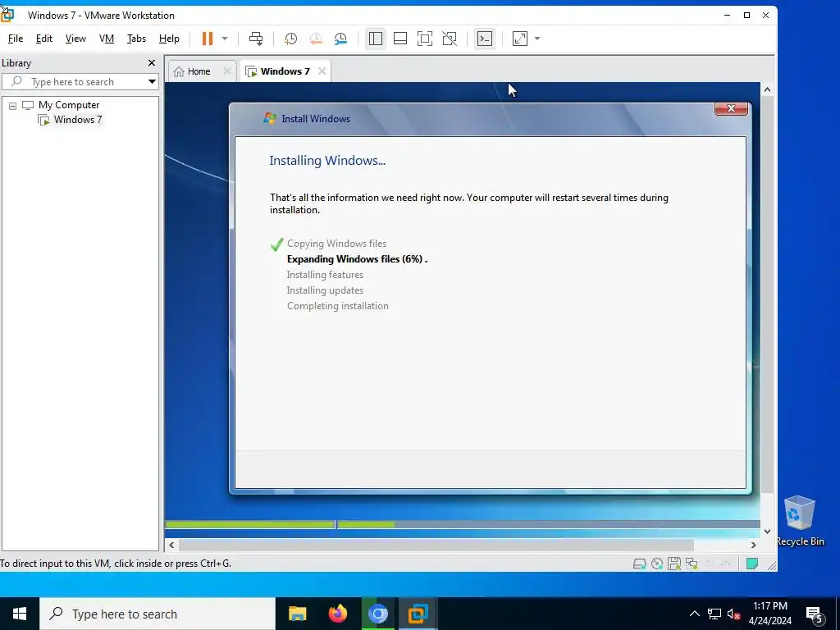Close the Install Windows dialog

731,108
